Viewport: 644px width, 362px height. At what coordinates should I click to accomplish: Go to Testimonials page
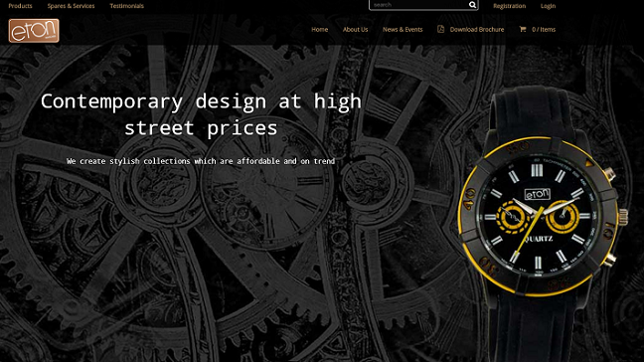(x=126, y=6)
